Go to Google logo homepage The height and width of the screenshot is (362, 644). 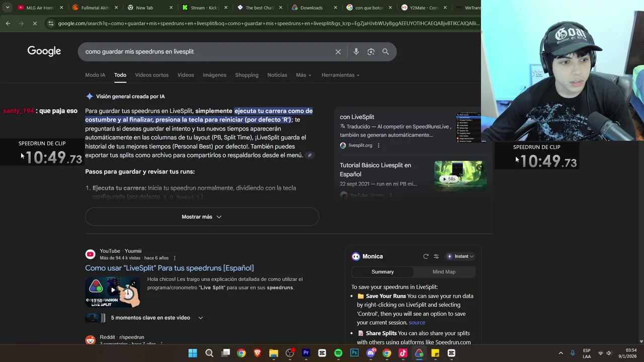44,51
